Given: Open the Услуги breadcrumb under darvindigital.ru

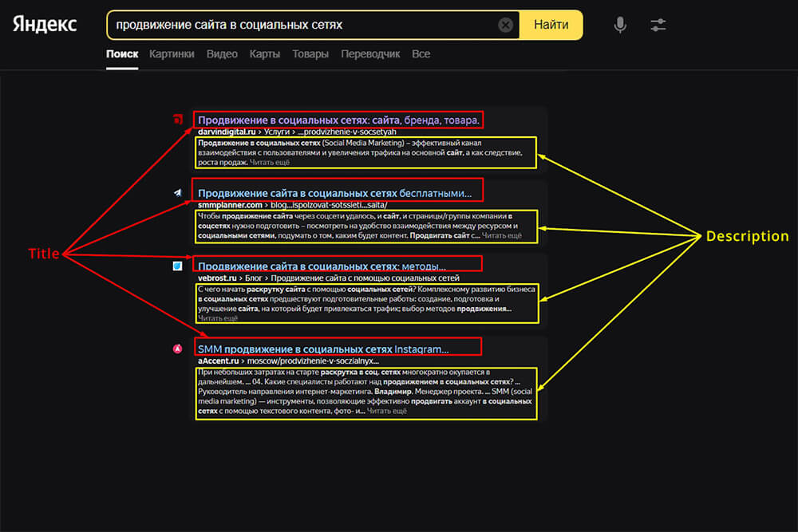Looking at the screenshot, I should [276, 132].
